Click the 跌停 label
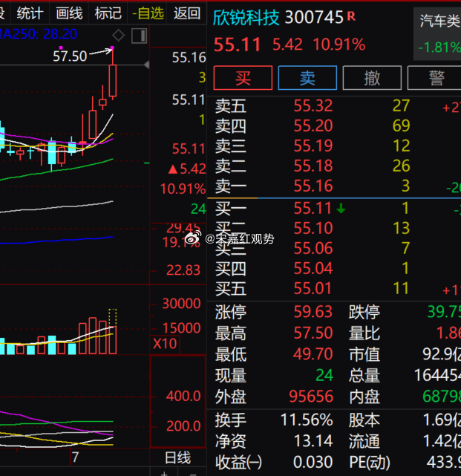461x476 pixels. point(364,312)
